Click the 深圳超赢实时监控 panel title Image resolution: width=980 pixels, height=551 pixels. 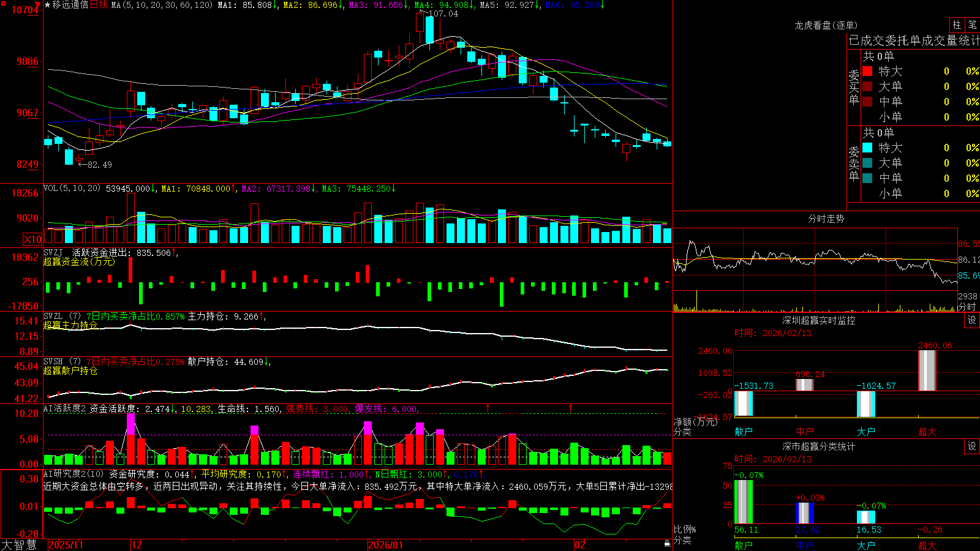click(x=819, y=320)
